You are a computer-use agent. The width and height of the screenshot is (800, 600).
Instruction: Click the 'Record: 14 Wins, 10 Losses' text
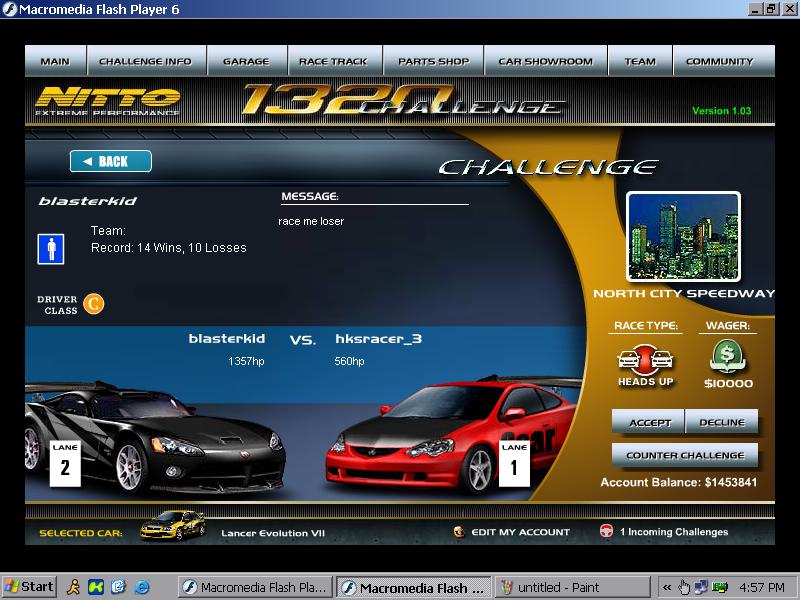pos(168,248)
